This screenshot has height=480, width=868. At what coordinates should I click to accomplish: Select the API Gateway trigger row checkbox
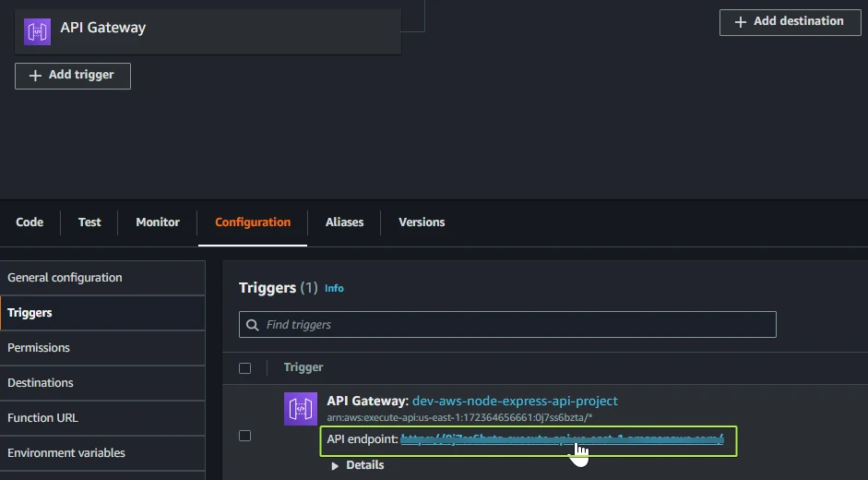244,436
